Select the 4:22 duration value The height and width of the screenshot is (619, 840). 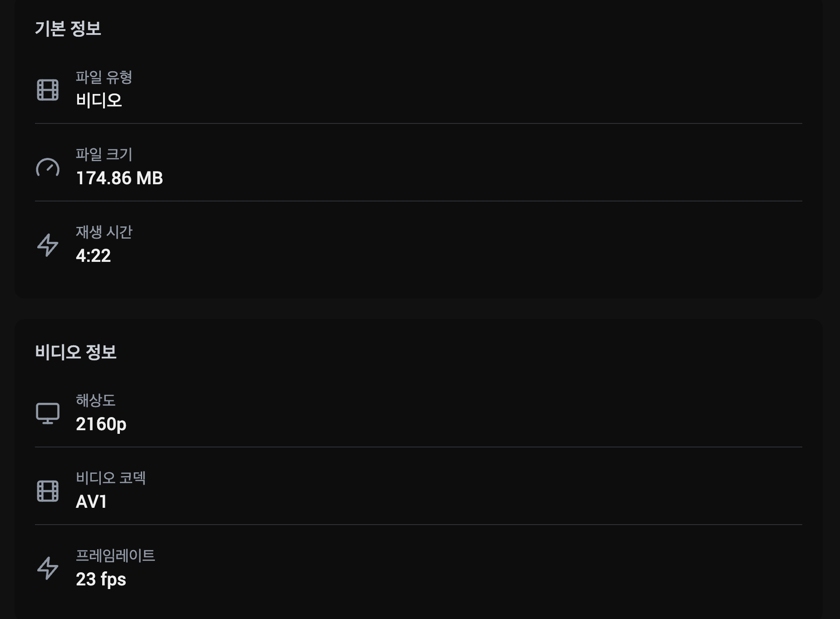[93, 255]
